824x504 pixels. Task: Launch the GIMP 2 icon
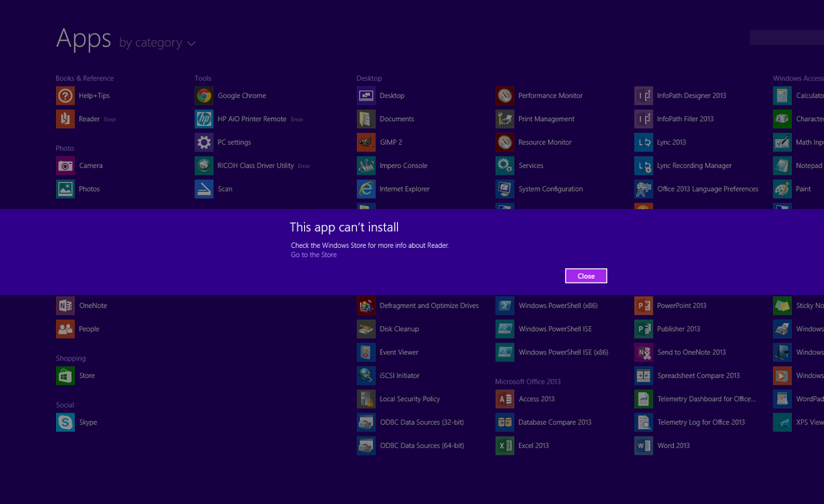point(366,142)
